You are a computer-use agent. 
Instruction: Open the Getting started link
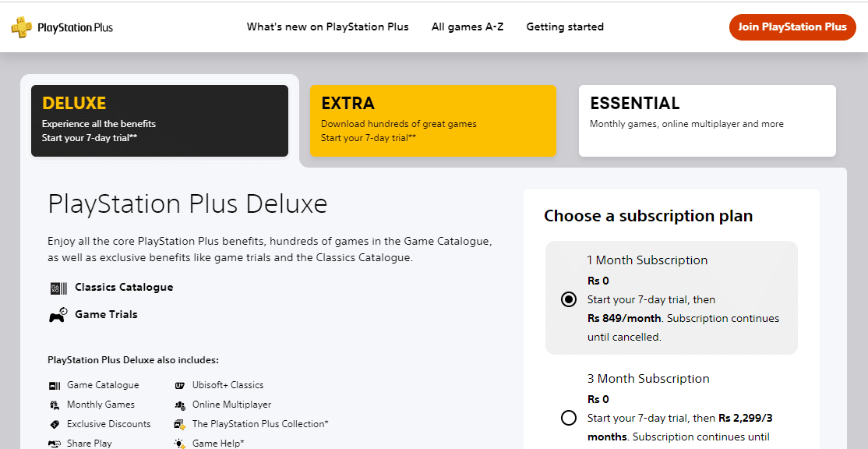(x=564, y=27)
